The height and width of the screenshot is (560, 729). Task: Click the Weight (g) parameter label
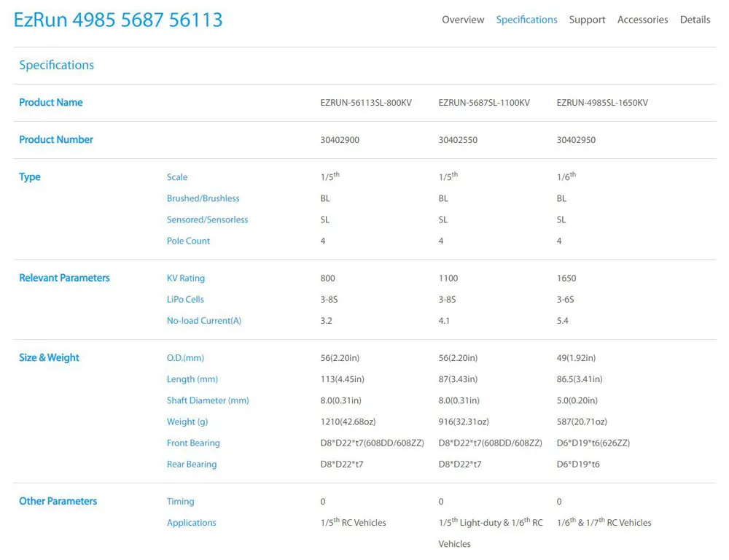[x=187, y=422]
